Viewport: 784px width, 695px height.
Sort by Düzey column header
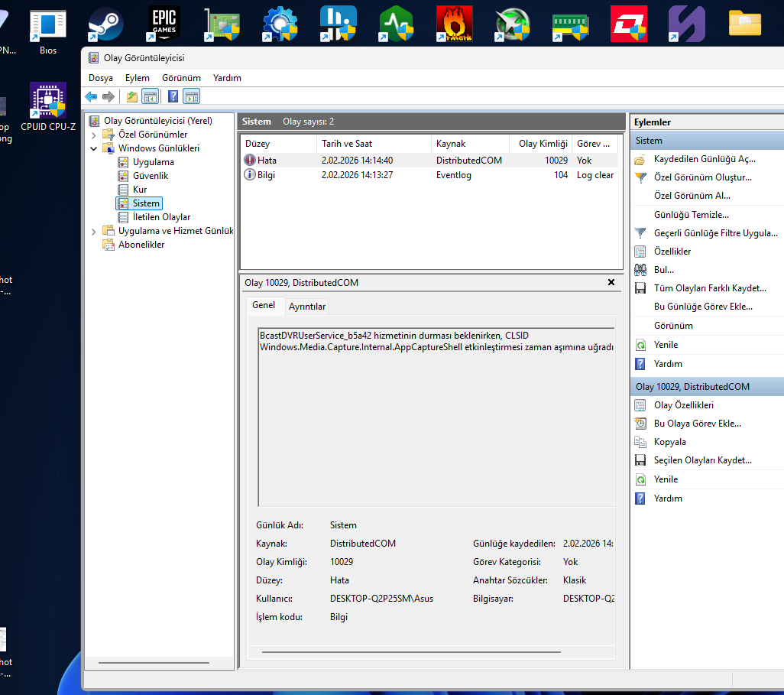tap(278, 144)
